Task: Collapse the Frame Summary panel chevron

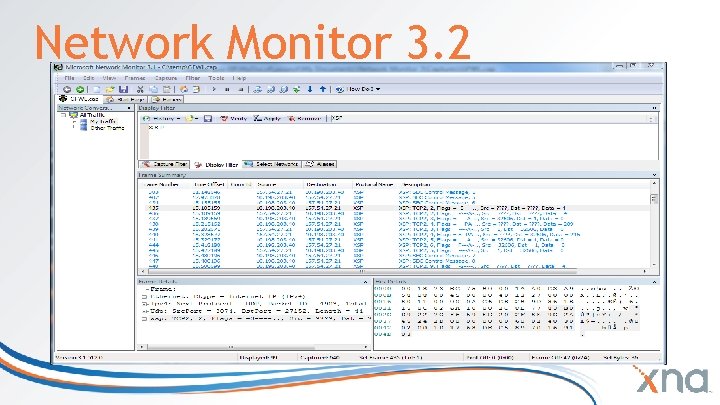Action: tap(654, 175)
